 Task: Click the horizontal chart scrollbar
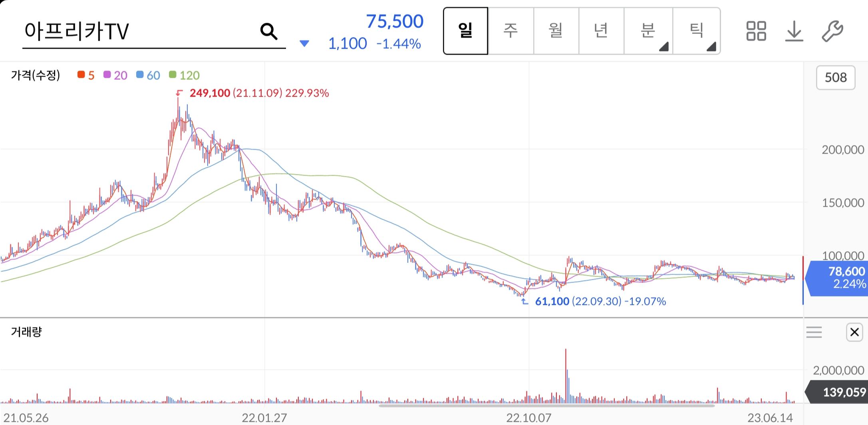pyautogui.click(x=546, y=405)
